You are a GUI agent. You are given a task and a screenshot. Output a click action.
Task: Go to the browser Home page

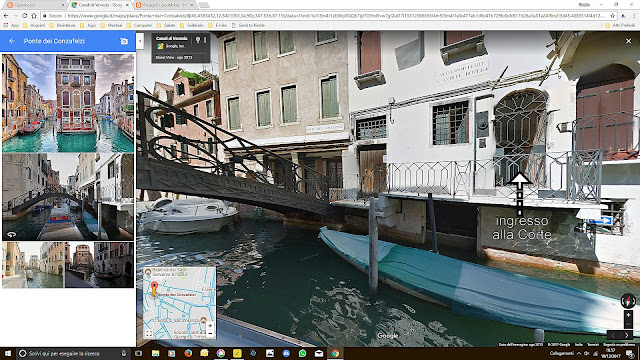[x=34, y=16]
